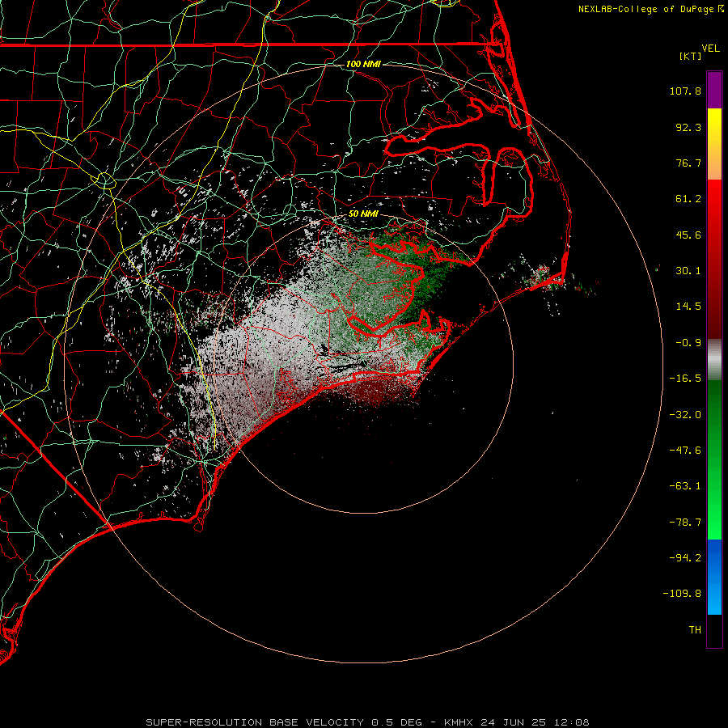Image resolution: width=728 pixels, height=728 pixels.
Task: Click the 100 NMI range ring label
Action: coord(363,64)
